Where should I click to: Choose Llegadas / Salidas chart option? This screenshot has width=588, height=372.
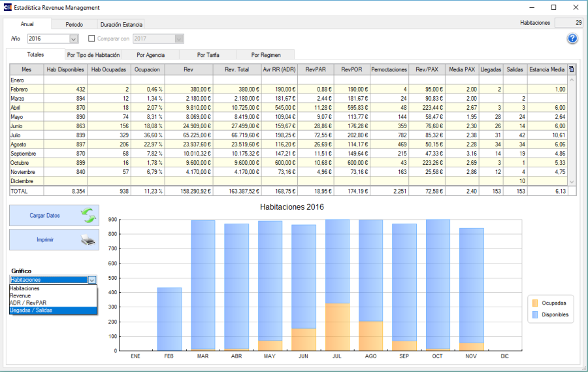(53, 310)
